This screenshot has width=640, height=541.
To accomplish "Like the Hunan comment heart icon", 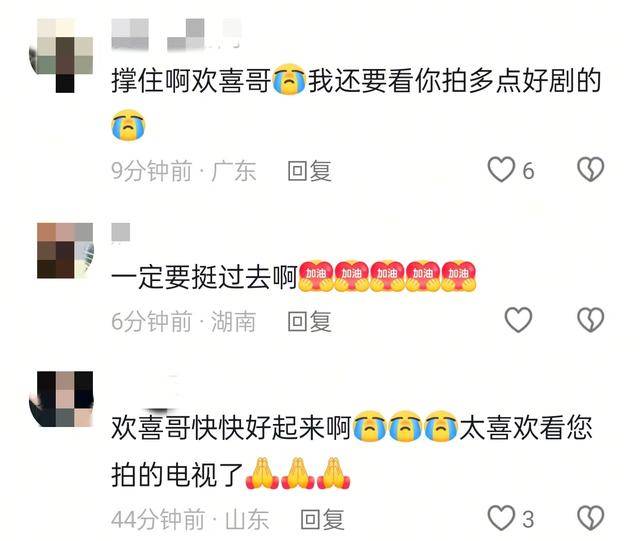I will [x=518, y=320].
